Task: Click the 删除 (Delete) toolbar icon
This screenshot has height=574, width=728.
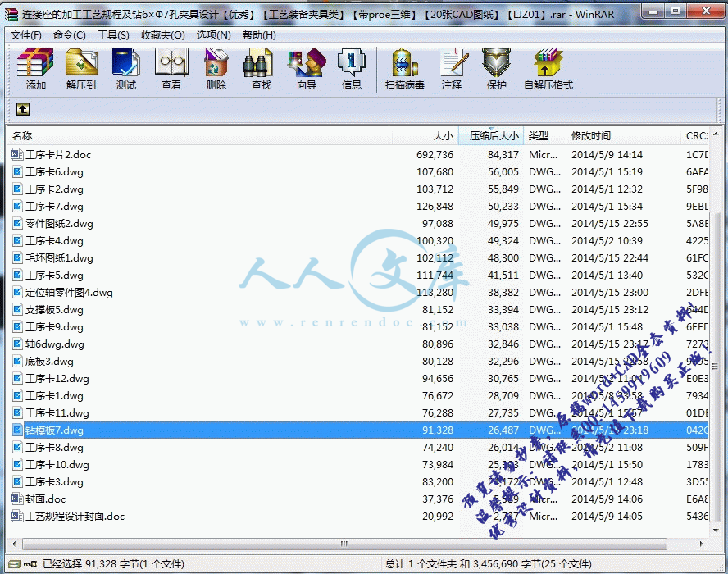Action: [x=216, y=62]
